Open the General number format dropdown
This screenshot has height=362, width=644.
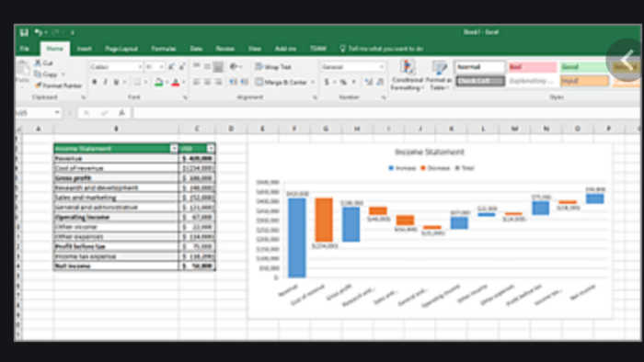(382, 67)
